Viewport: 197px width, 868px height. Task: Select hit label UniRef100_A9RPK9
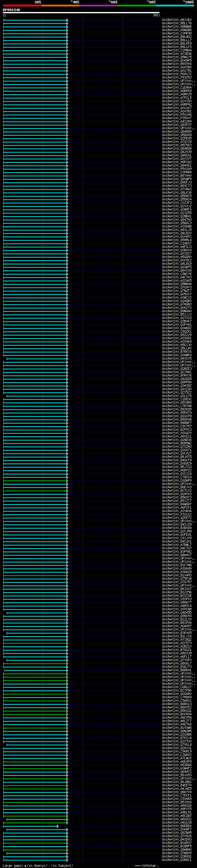click(x=176, y=91)
